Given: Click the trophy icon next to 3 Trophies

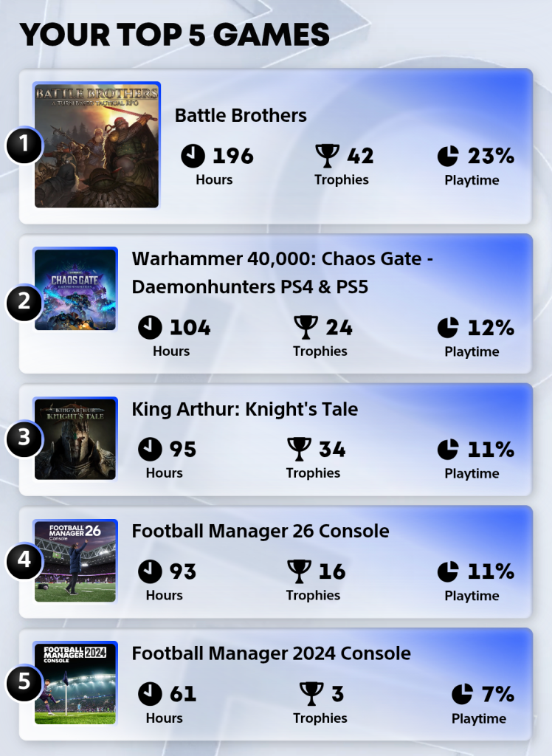Looking at the screenshot, I should 311,694.
